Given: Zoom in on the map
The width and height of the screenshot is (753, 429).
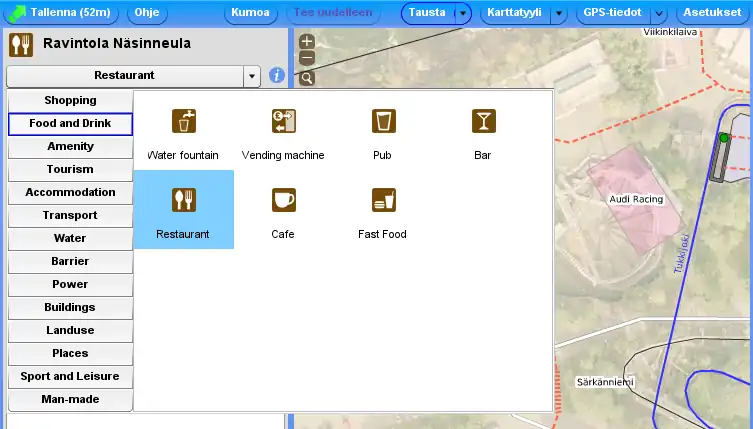Looking at the screenshot, I should point(307,42).
